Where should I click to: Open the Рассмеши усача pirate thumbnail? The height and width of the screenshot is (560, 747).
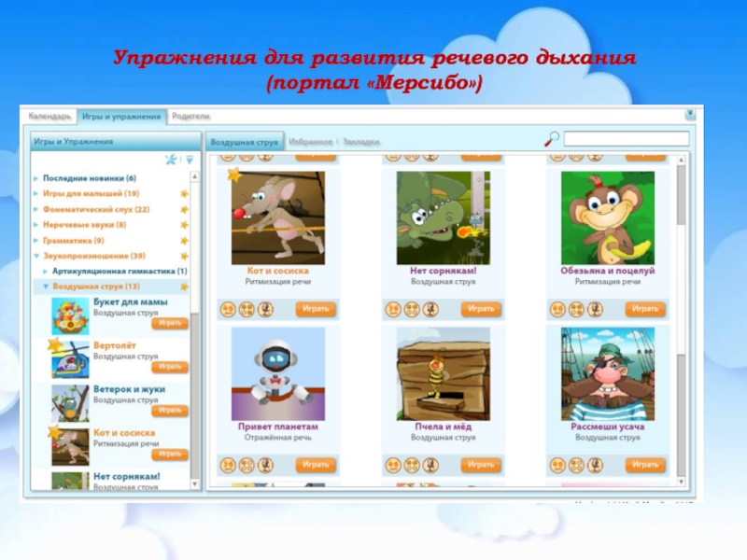point(608,374)
